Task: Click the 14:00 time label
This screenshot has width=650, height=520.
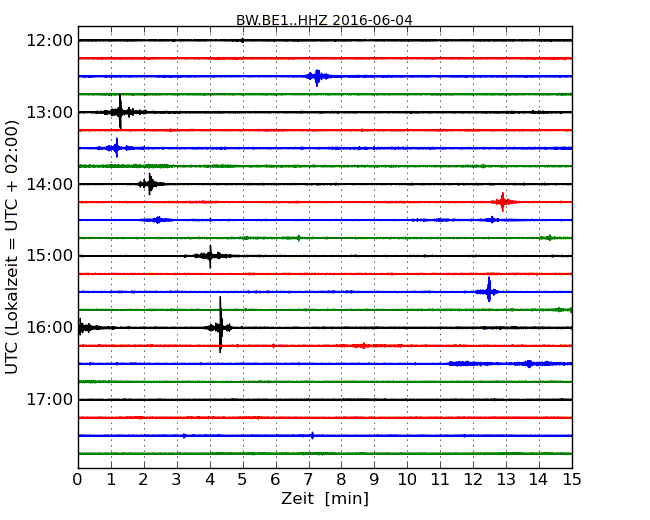Action: [50, 184]
